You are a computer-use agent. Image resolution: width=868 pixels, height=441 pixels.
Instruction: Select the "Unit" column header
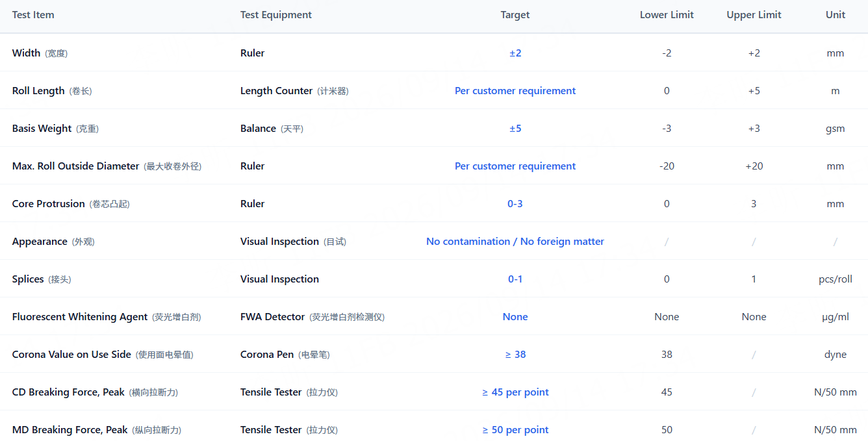(836, 15)
